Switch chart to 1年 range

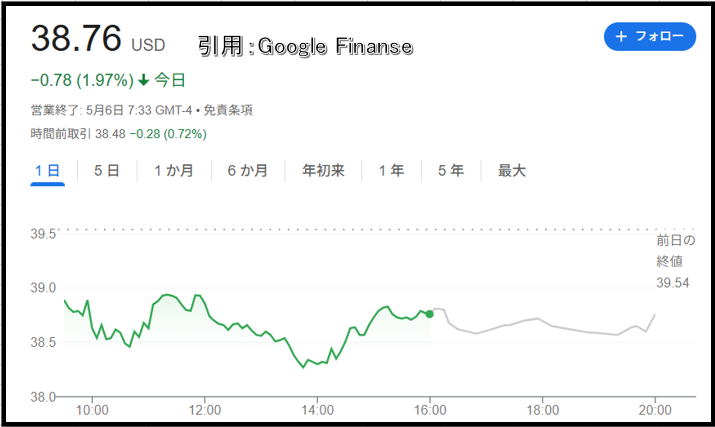point(391,171)
